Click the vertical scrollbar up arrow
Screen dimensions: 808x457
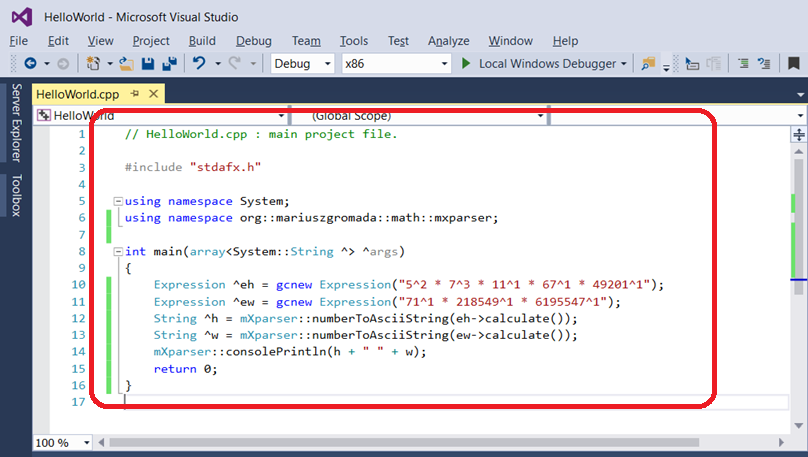(799, 151)
